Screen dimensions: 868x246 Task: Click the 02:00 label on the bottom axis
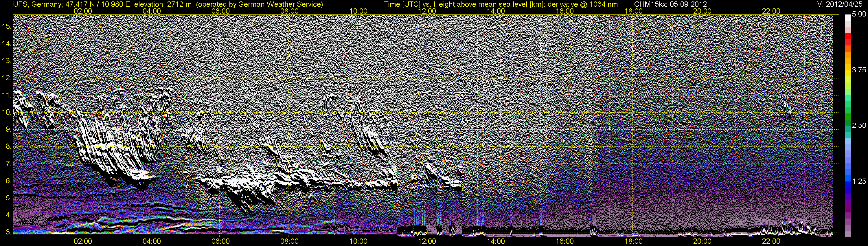83,241
